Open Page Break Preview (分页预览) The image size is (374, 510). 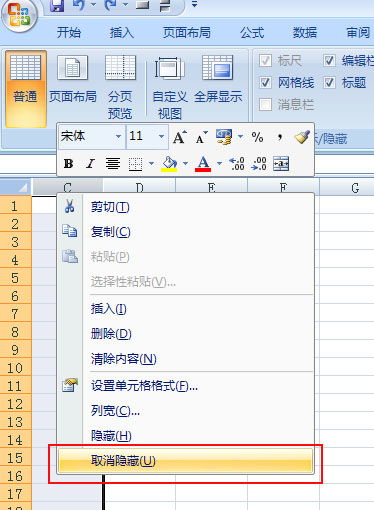pos(120,87)
